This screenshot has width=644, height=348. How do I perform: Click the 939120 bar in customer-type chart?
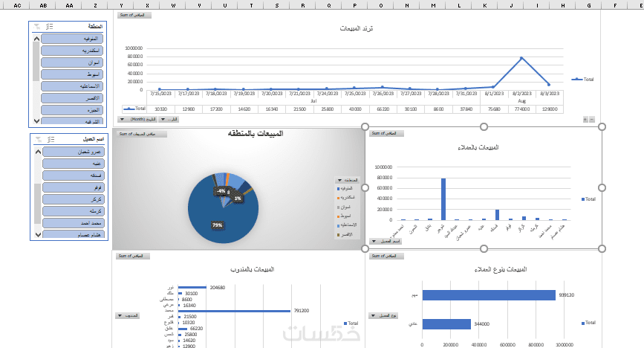[x=489, y=295]
